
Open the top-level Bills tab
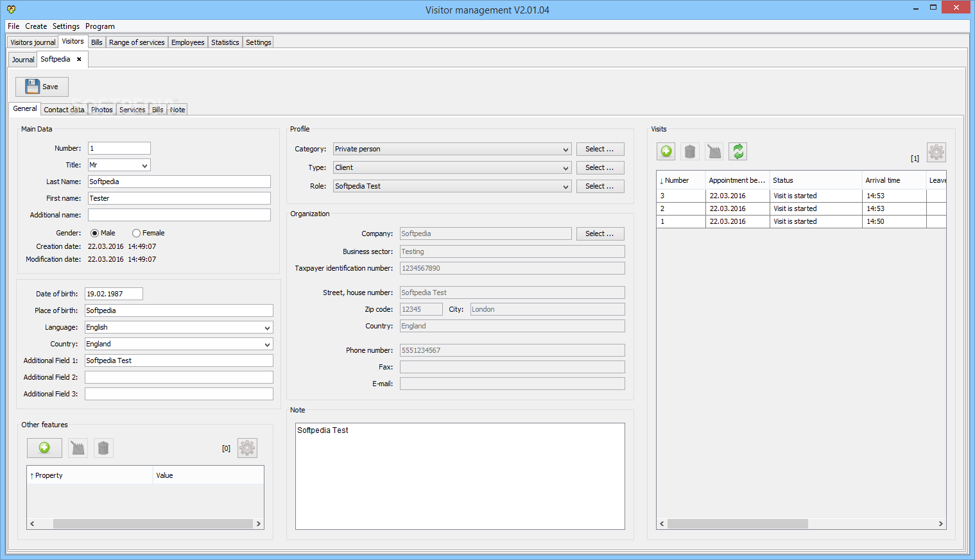(x=97, y=42)
